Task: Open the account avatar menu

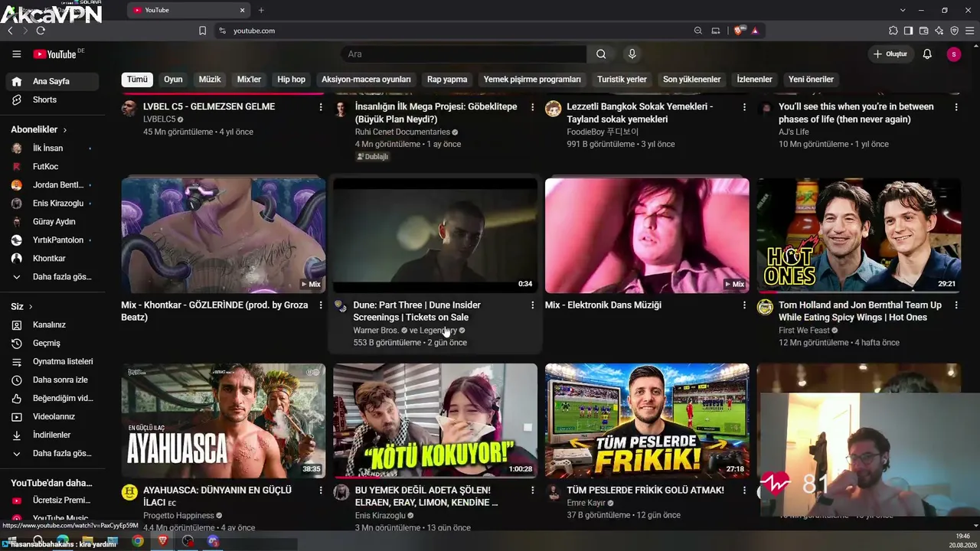Action: [953, 54]
